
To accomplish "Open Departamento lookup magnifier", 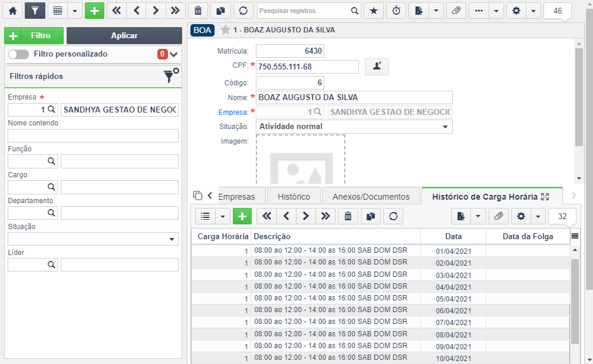I will tap(51, 213).
